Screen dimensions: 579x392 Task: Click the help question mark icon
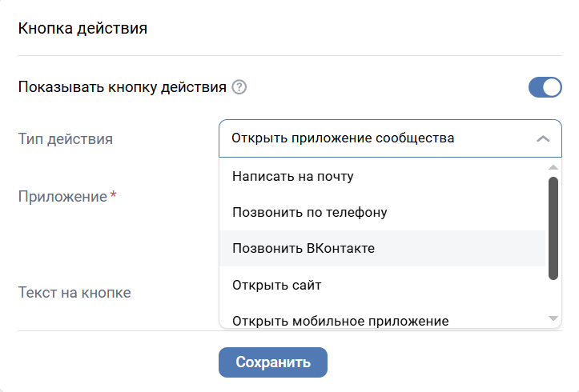click(x=239, y=87)
